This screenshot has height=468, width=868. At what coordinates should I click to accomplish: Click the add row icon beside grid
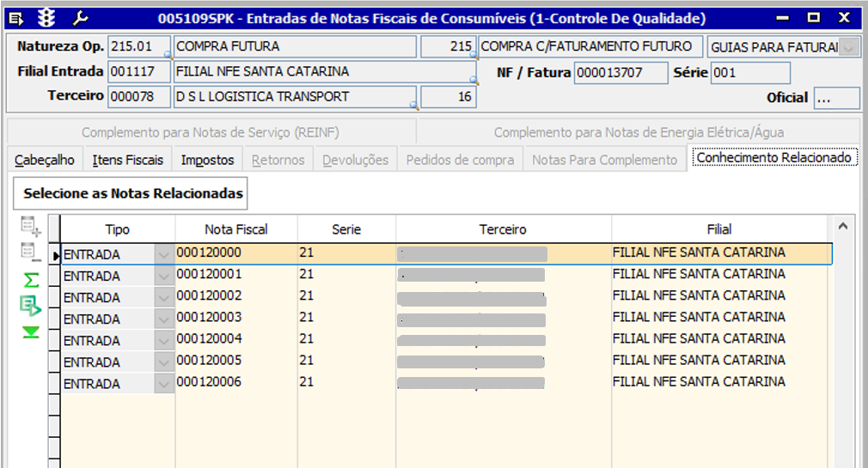click(x=31, y=228)
